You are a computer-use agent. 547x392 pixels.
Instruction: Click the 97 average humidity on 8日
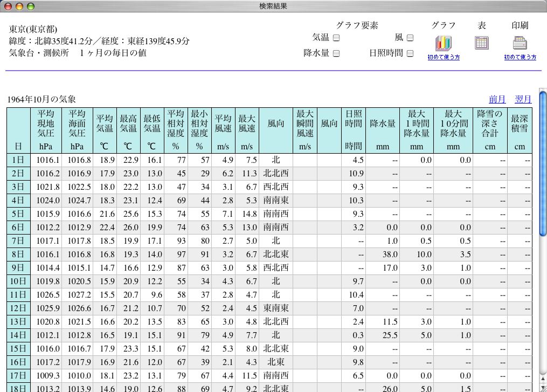(182, 255)
